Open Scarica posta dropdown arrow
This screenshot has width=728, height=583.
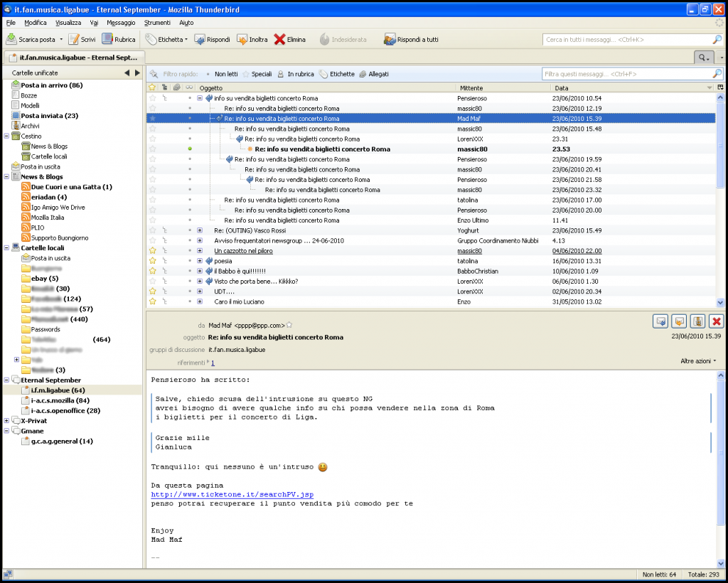tap(61, 39)
